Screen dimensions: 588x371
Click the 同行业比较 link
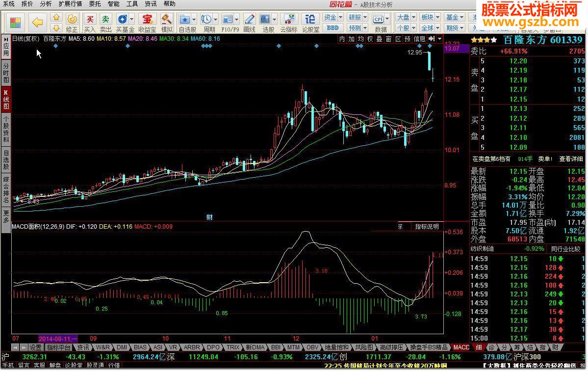[x=565, y=249]
